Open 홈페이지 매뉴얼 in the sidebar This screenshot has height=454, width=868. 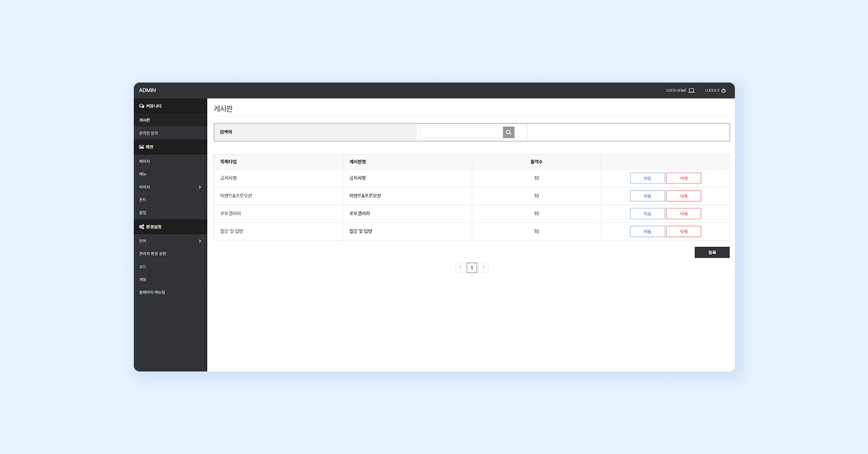pos(171,292)
